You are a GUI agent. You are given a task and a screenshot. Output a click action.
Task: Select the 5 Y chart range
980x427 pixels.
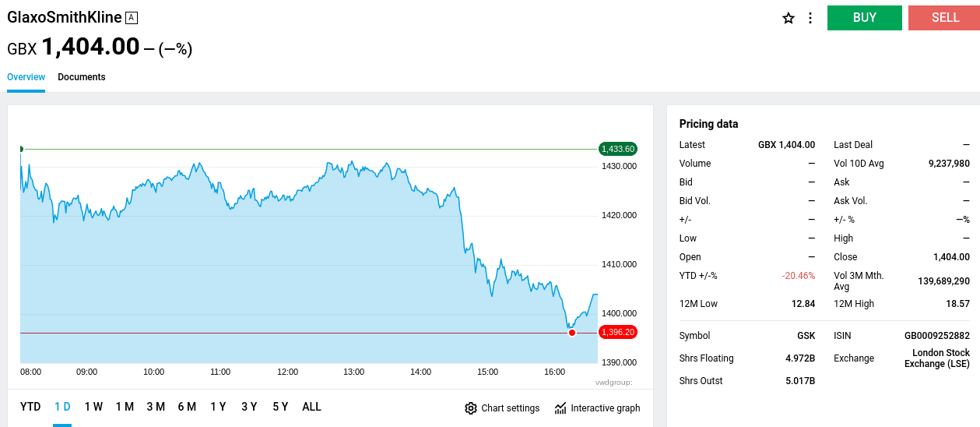[x=280, y=407]
